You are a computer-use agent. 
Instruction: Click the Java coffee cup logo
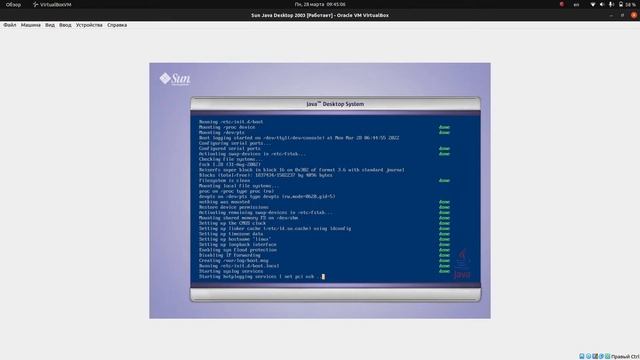pos(462,264)
